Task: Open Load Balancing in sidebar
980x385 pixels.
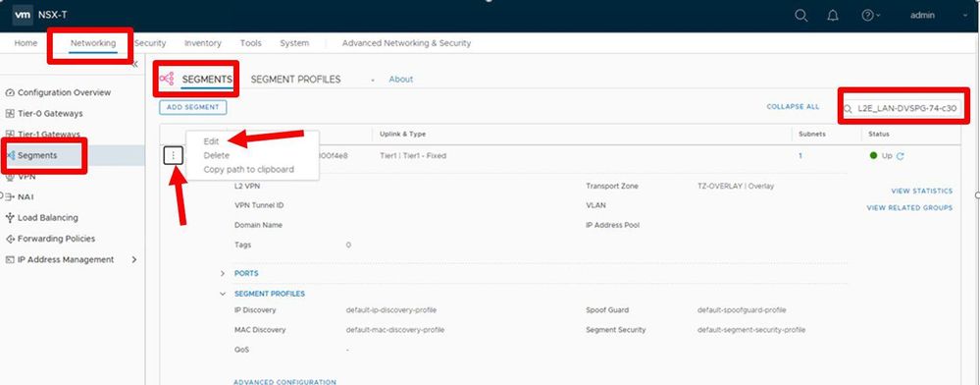Action: pyautogui.click(x=47, y=218)
